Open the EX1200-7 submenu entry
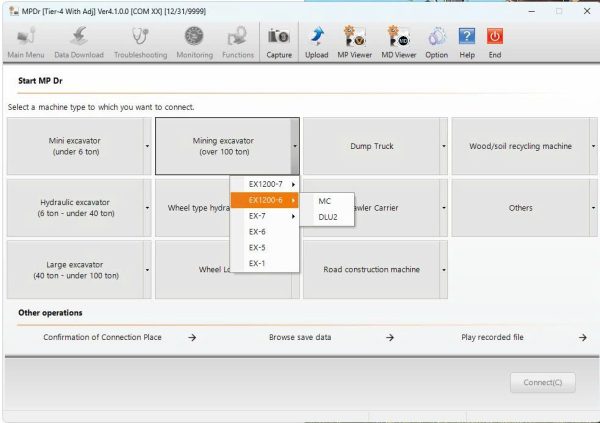 click(x=264, y=184)
